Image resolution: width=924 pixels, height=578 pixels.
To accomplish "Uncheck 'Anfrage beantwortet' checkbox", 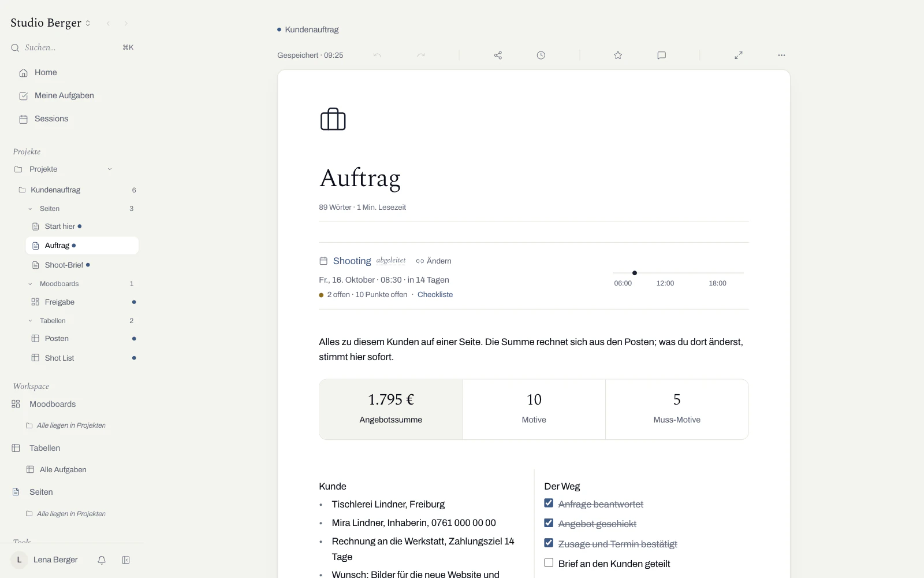I will pyautogui.click(x=549, y=503).
